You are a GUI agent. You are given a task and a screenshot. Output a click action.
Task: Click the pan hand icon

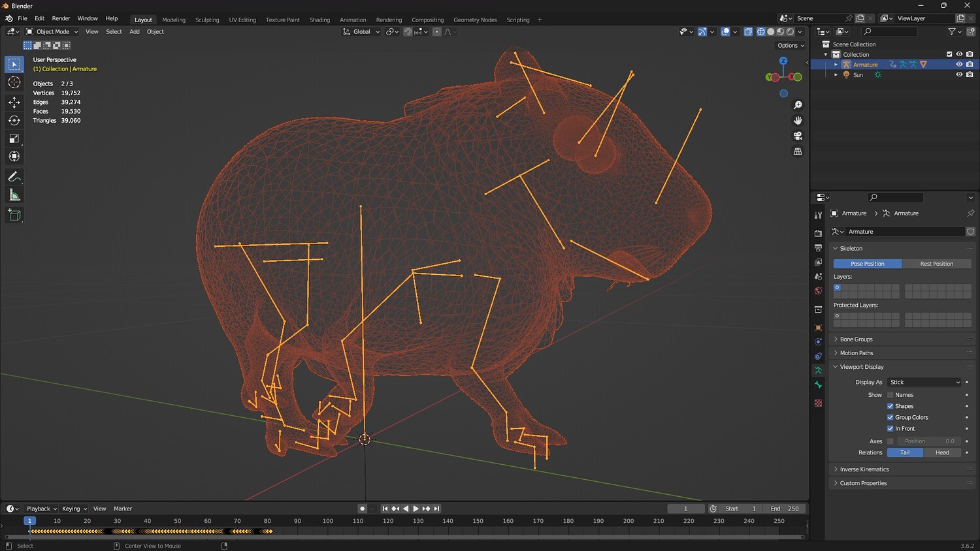(798, 120)
